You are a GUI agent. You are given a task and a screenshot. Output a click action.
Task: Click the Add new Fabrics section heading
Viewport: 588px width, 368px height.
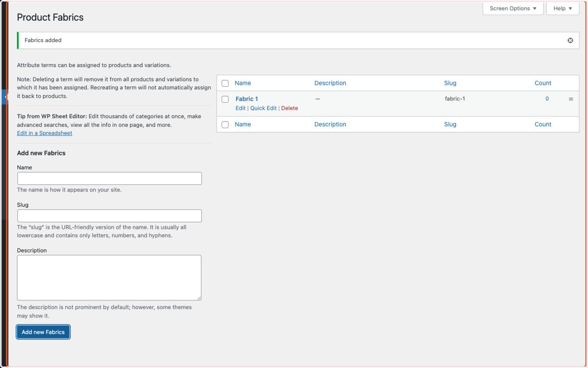(x=41, y=153)
